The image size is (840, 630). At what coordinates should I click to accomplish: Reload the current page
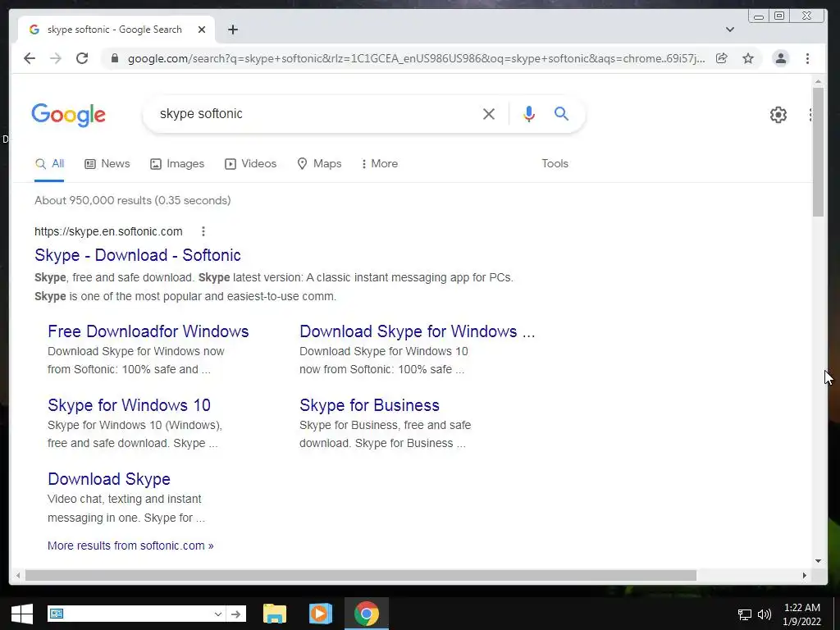82,58
